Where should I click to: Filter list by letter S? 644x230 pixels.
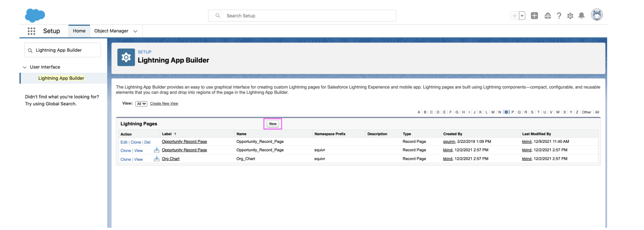[x=532, y=112]
